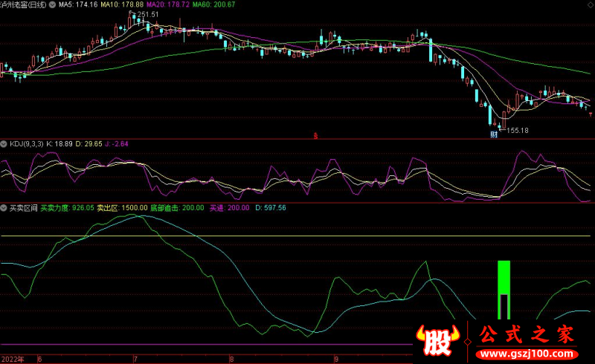Click the 2022年 date label on time axis
Image resolution: width=595 pixels, height=364 pixels.
[13, 358]
